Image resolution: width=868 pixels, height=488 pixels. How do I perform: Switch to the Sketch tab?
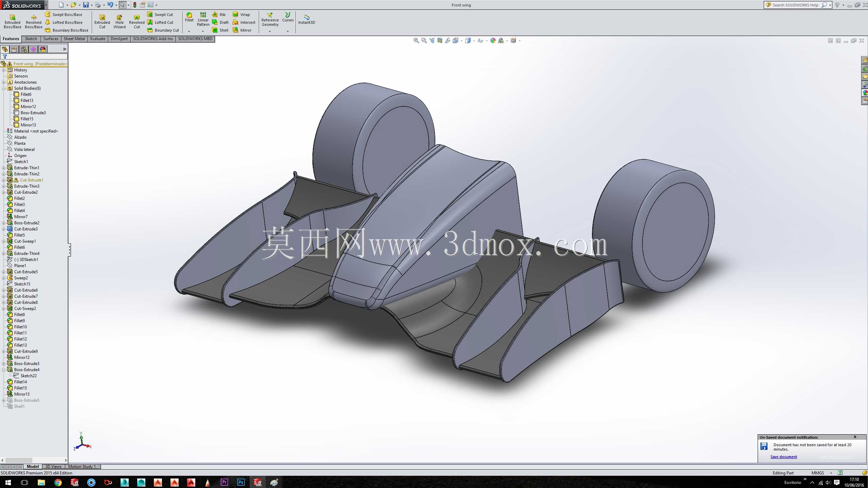pos(31,39)
